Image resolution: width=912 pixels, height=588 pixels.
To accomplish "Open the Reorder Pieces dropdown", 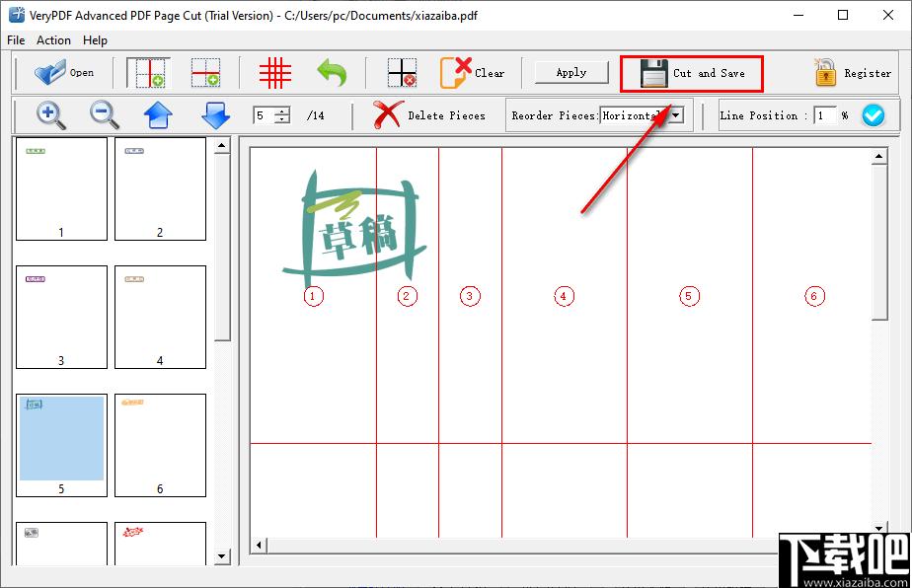I will tap(676, 115).
